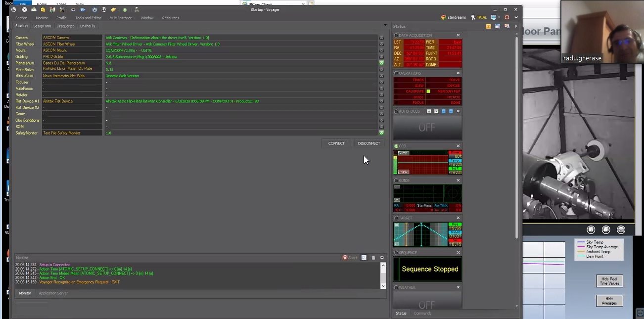Click the green circle icon in toolbar
Screen dimensions: 644x319
[125, 9]
